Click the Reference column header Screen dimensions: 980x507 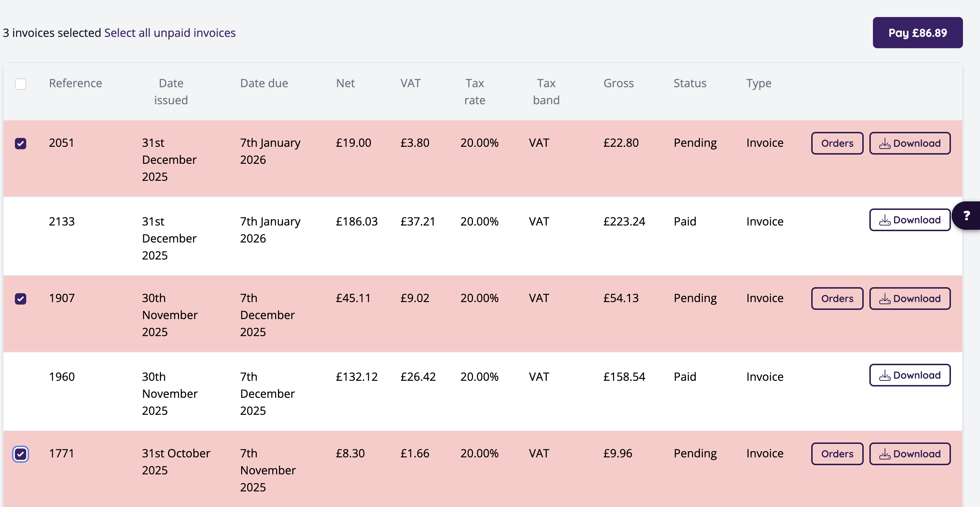coord(75,83)
